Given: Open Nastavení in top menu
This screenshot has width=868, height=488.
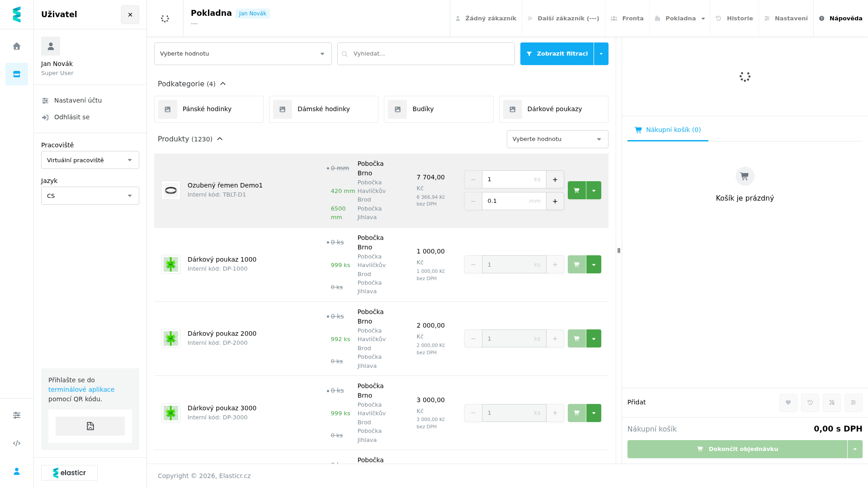Looking at the screenshot, I should pyautogui.click(x=786, y=19).
